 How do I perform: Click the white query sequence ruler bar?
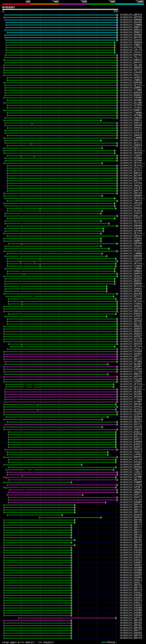click(60, 10)
